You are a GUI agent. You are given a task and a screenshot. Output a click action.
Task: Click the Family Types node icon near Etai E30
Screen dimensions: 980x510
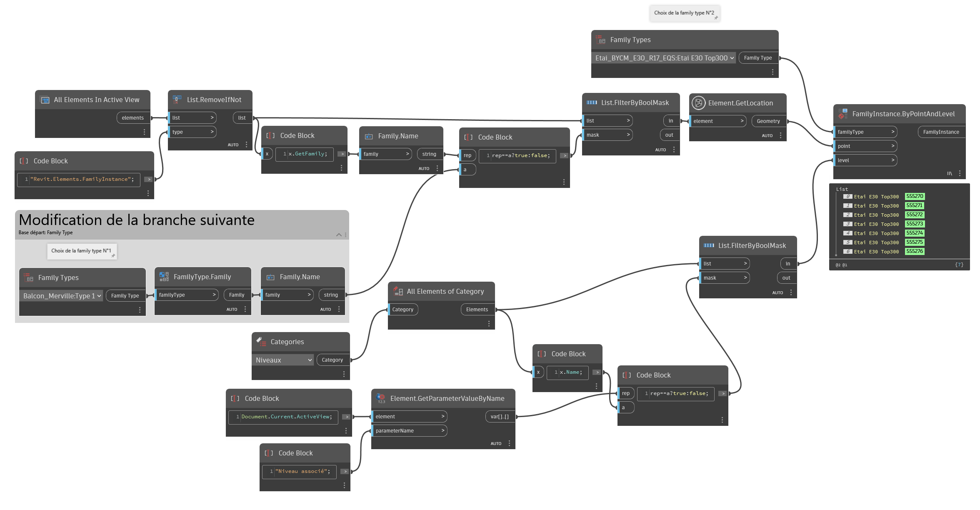pyautogui.click(x=600, y=40)
